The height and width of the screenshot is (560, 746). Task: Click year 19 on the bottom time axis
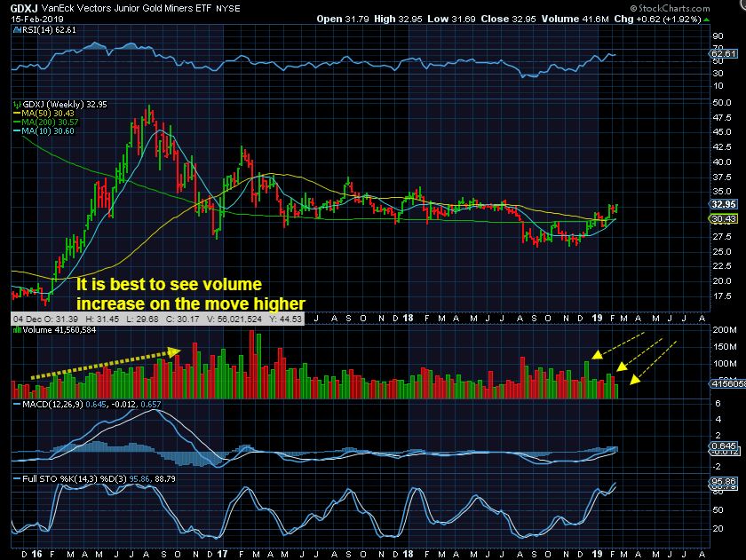[x=598, y=555]
